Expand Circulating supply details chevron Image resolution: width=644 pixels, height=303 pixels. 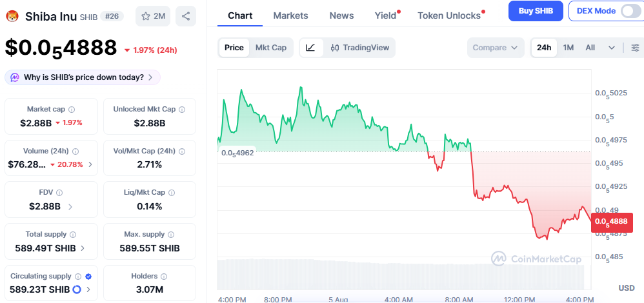88,289
